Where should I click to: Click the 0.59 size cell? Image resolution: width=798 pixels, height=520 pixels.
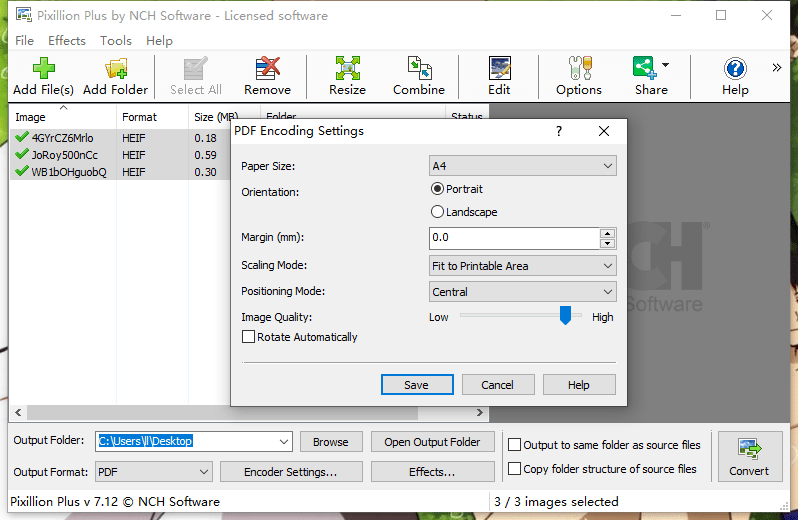(206, 155)
